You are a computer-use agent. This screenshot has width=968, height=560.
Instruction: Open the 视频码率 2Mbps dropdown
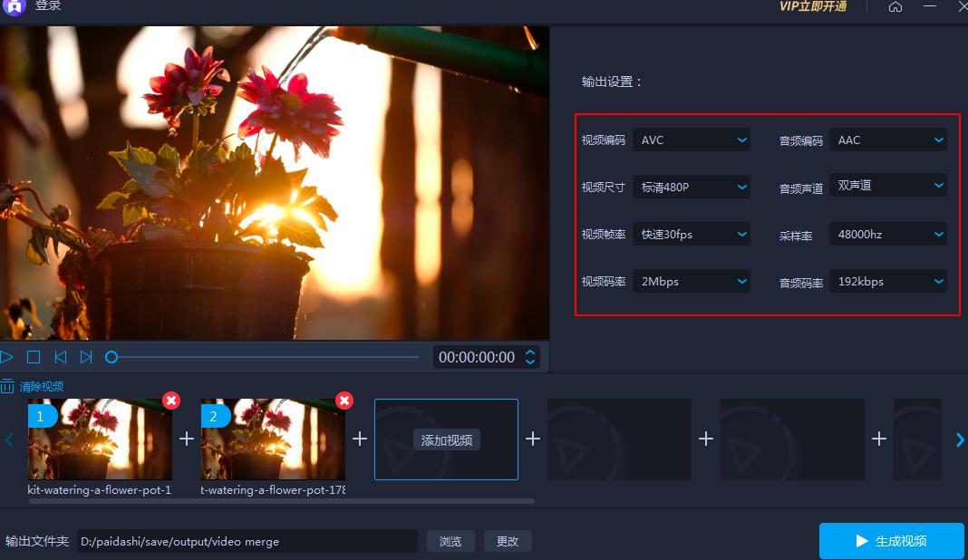692,282
